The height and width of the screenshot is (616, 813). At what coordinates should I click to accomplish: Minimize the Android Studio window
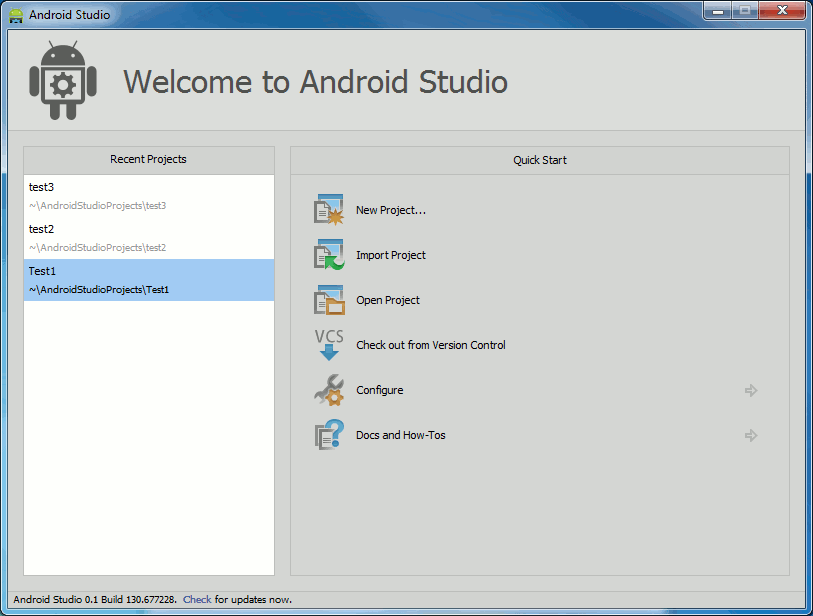(718, 10)
